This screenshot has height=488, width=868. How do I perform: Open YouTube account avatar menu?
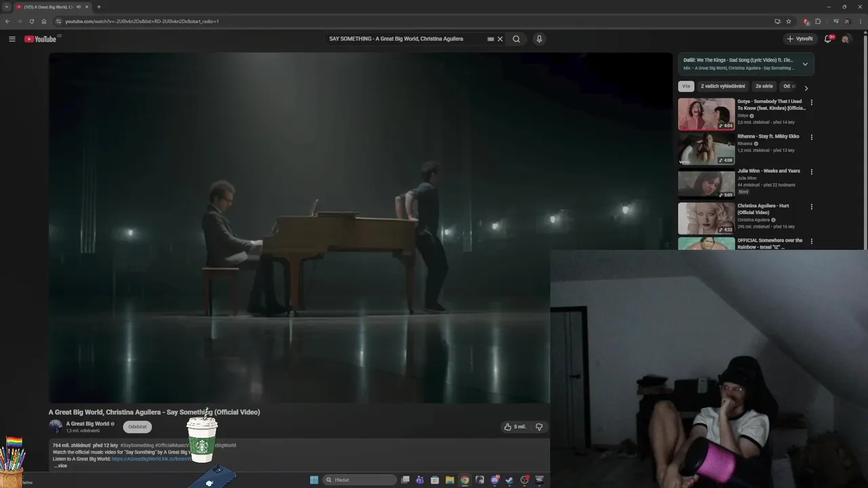pyautogui.click(x=846, y=39)
